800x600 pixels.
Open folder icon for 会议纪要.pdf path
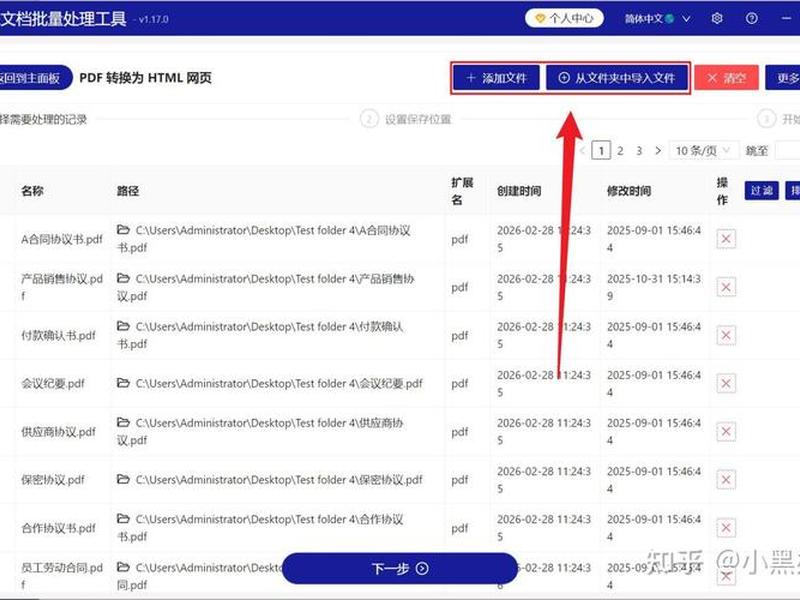[x=123, y=382]
